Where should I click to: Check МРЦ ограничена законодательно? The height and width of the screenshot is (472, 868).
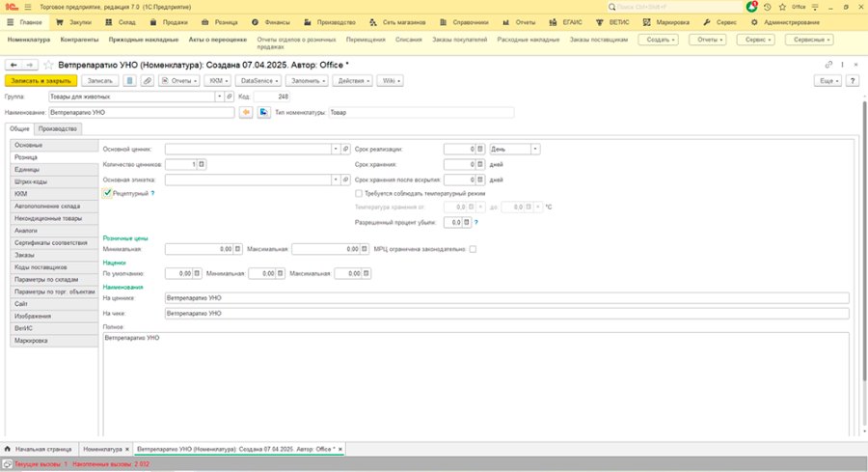473,249
